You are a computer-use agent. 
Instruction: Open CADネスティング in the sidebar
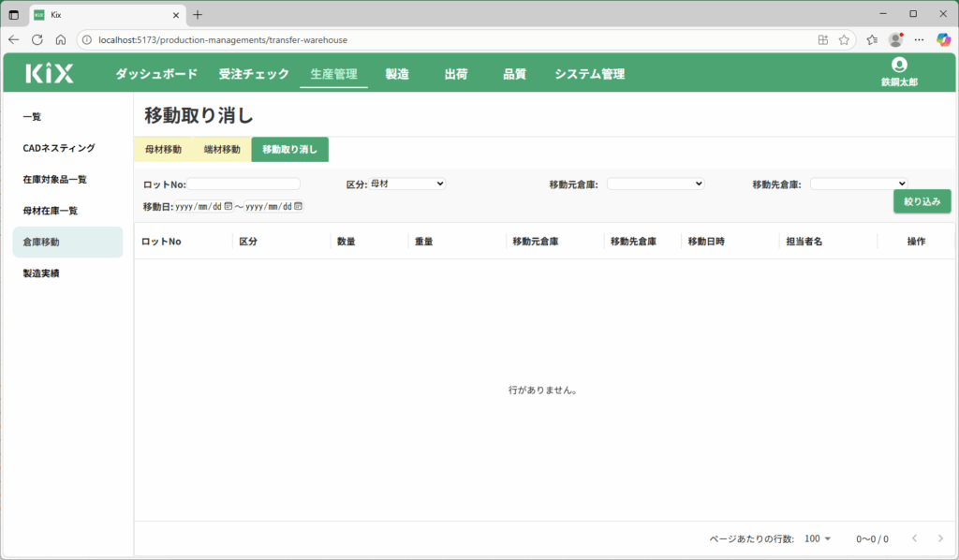tap(59, 148)
